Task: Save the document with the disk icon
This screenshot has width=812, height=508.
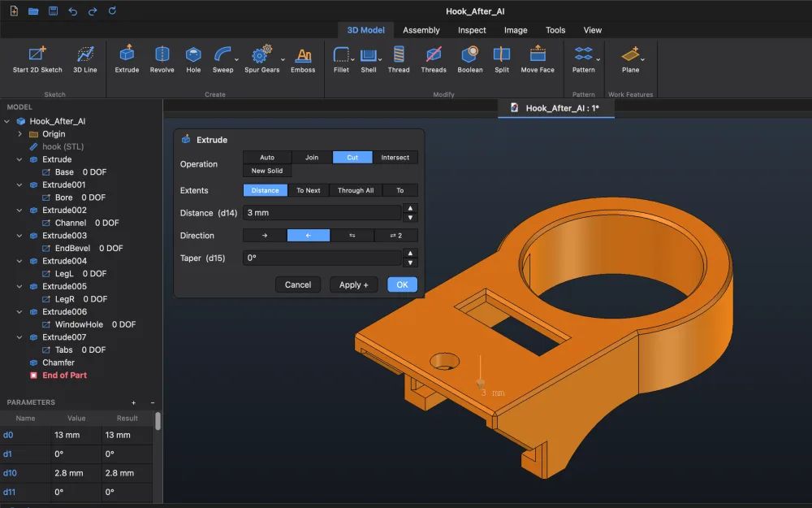Action: coord(53,11)
